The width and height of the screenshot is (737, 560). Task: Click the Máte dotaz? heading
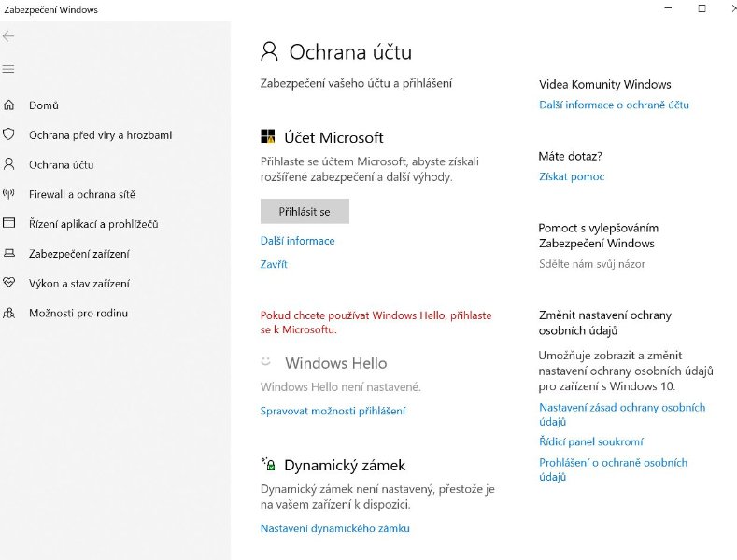click(570, 156)
